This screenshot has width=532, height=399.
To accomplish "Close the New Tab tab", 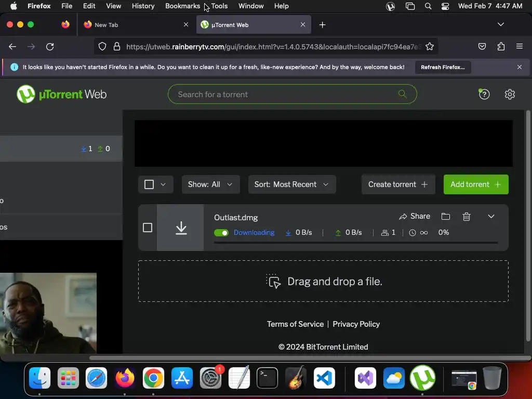I will [186, 24].
